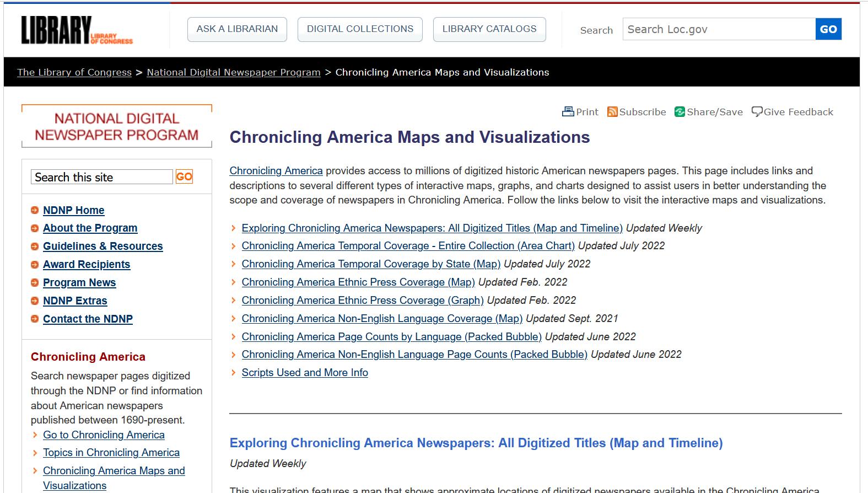Go to National Digital Newspaper Program breadcrumb
Screen dimensions: 868x493
coord(234,72)
